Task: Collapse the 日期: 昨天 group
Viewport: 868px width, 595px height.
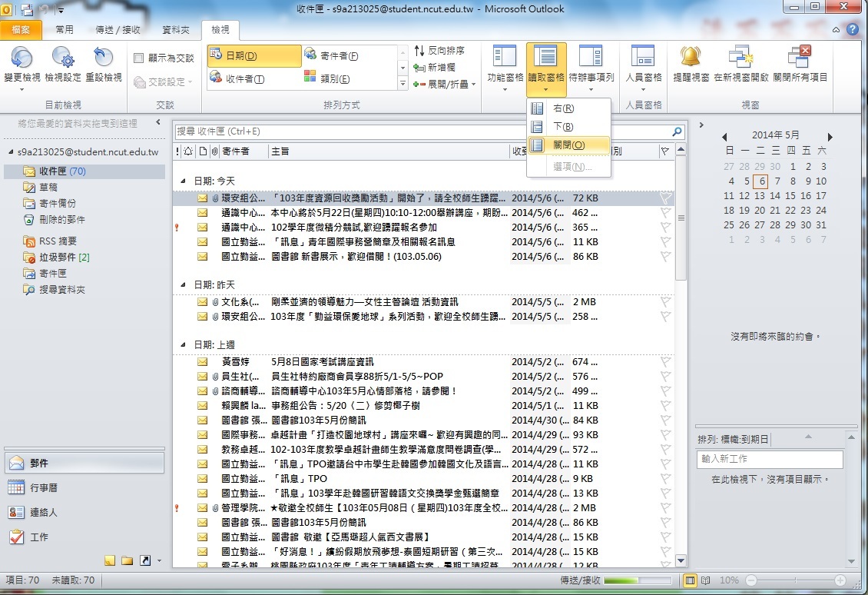Action: click(x=184, y=284)
